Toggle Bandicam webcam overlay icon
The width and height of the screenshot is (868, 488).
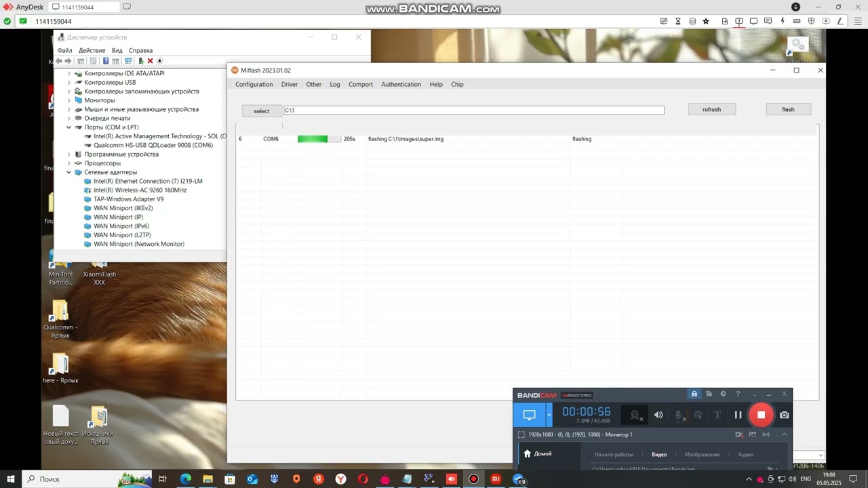(635, 415)
